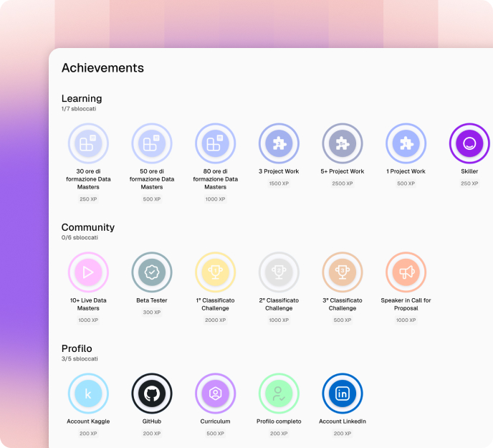The image size is (493, 448).
Task: Click the '1/7 sbloccati' counter
Action: (x=79, y=109)
